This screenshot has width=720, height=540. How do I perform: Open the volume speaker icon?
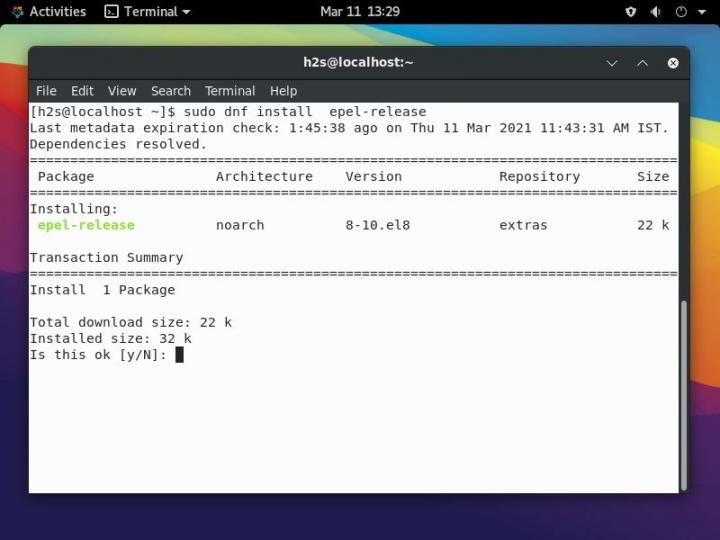coord(656,12)
